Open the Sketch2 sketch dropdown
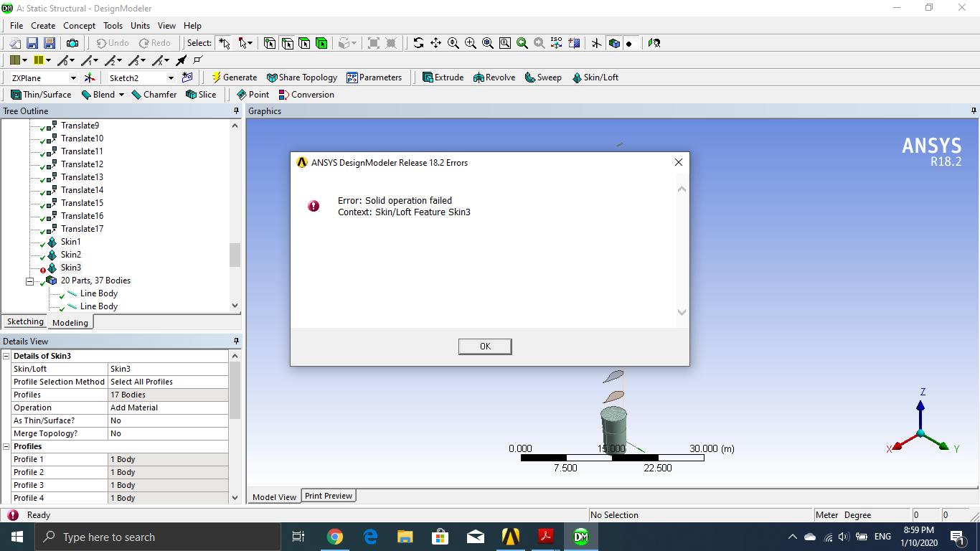Viewport: 980px width, 551px height. (x=171, y=77)
